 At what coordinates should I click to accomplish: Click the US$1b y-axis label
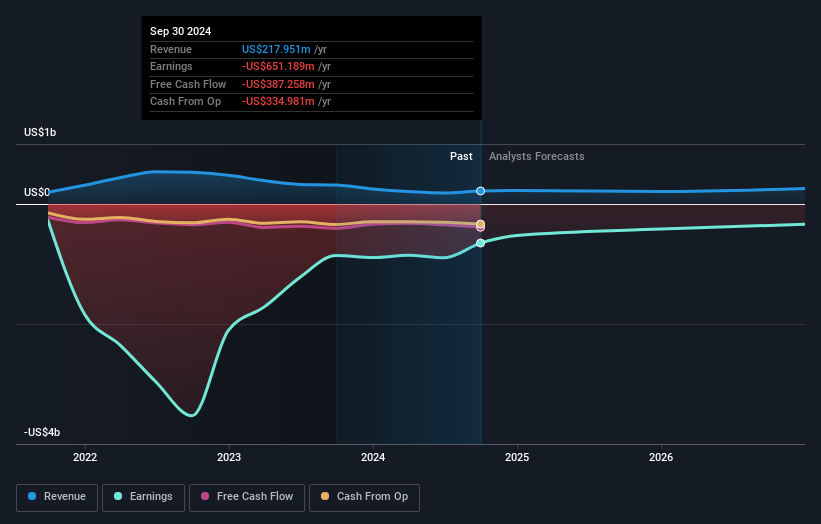(40, 132)
